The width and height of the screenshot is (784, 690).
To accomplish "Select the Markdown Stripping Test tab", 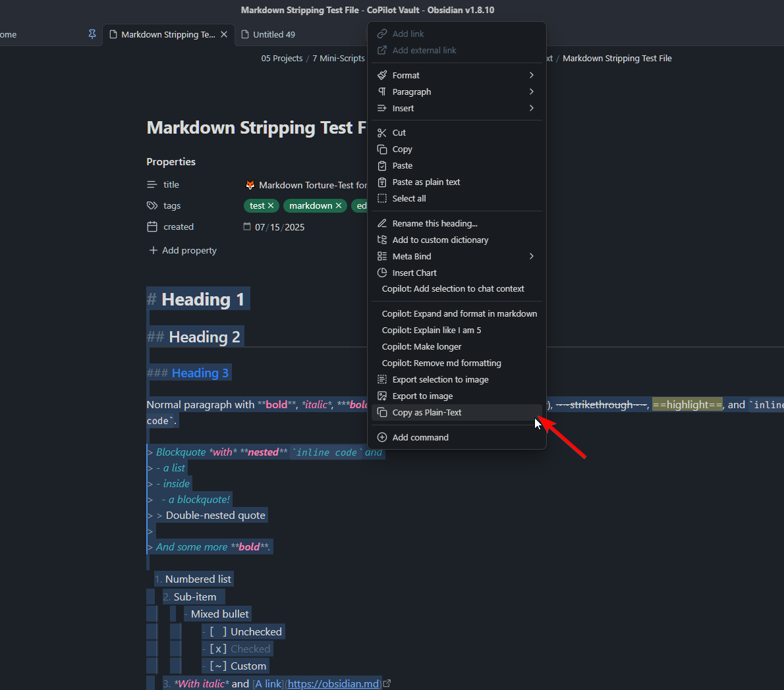I will coord(168,34).
